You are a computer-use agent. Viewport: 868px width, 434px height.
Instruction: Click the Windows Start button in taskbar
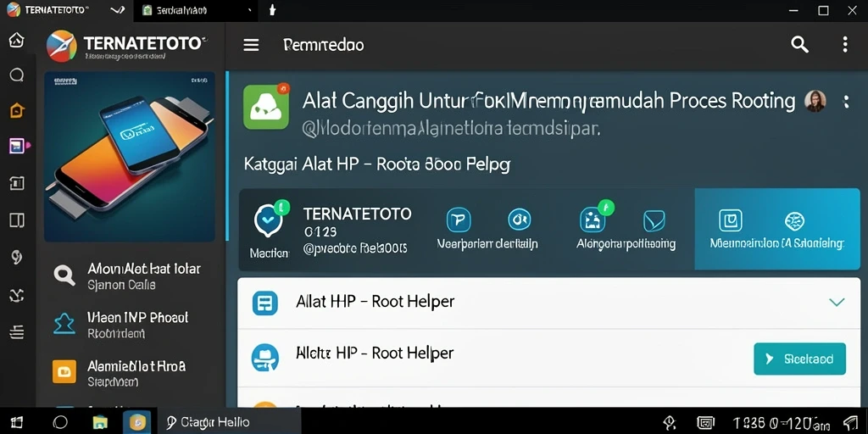click(x=17, y=422)
